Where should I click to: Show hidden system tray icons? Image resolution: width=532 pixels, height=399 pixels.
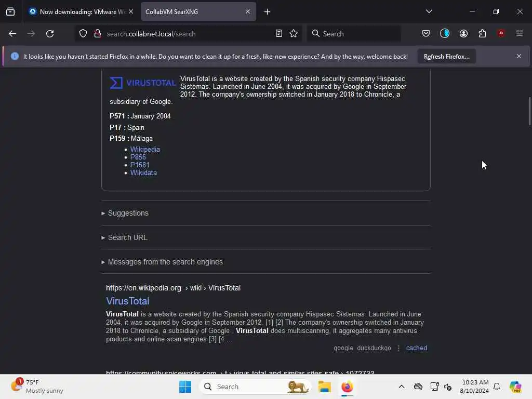click(402, 387)
